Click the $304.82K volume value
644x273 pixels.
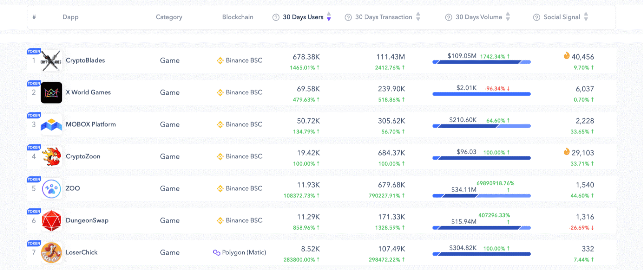463,248
